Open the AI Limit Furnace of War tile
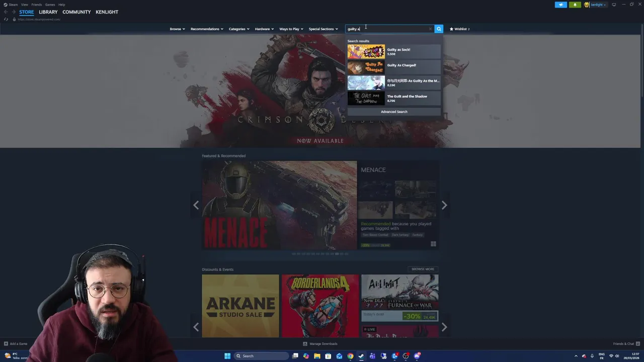The image size is (644, 362). coord(399,298)
